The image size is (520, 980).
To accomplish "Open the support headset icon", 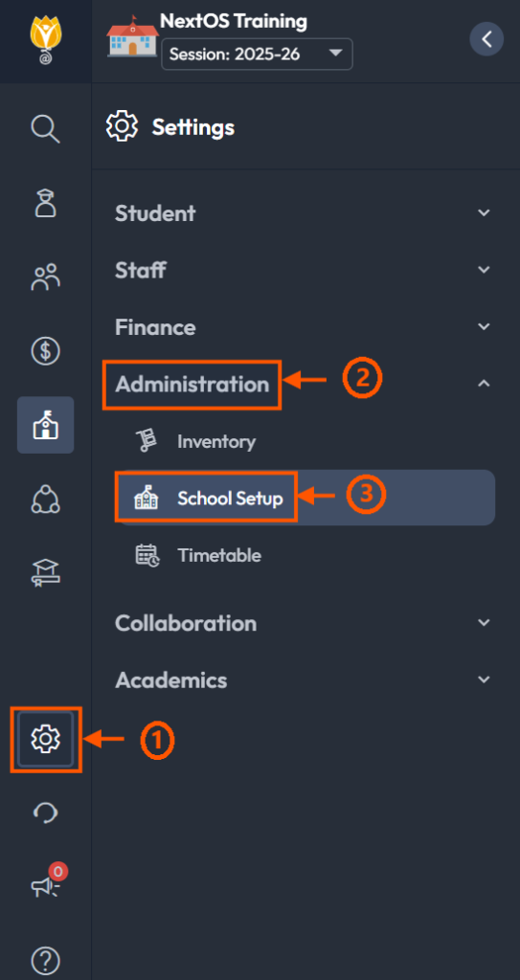I will click(45, 813).
